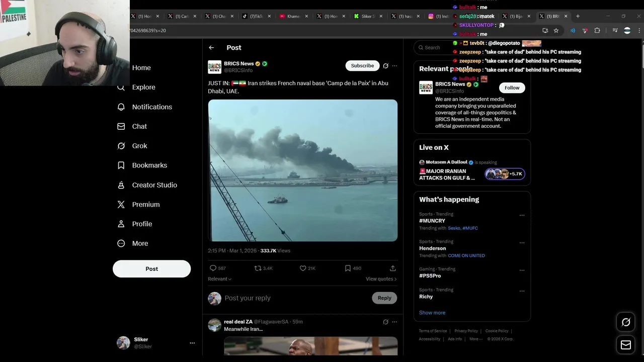This screenshot has width=644, height=362.
Task: Open the smoke video thumbnail in post
Action: click(303, 170)
